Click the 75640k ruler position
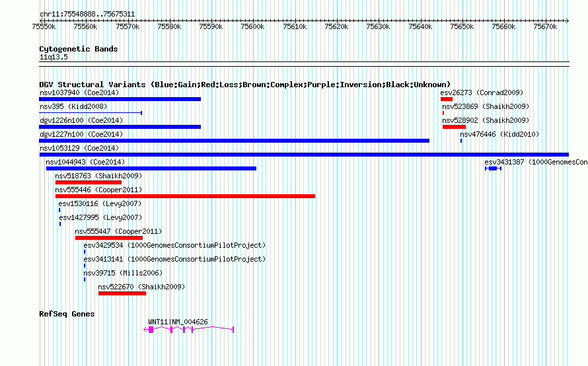The height and width of the screenshot is (366, 588). (x=420, y=26)
